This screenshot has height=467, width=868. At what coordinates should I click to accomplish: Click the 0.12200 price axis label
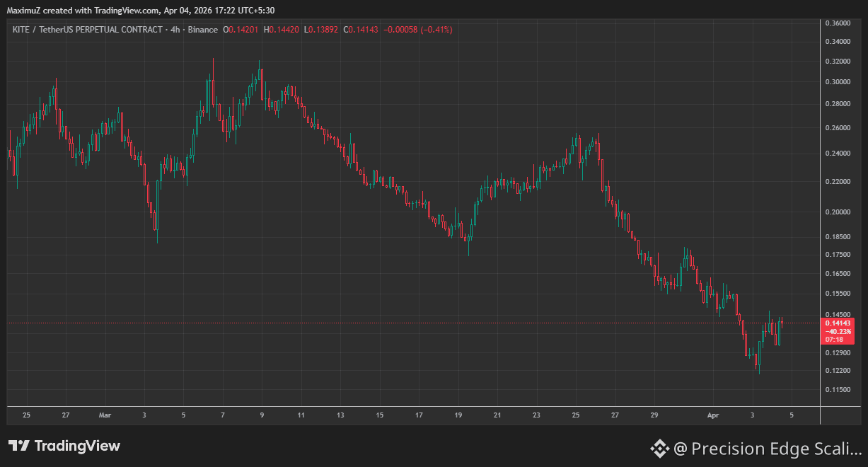click(838, 371)
